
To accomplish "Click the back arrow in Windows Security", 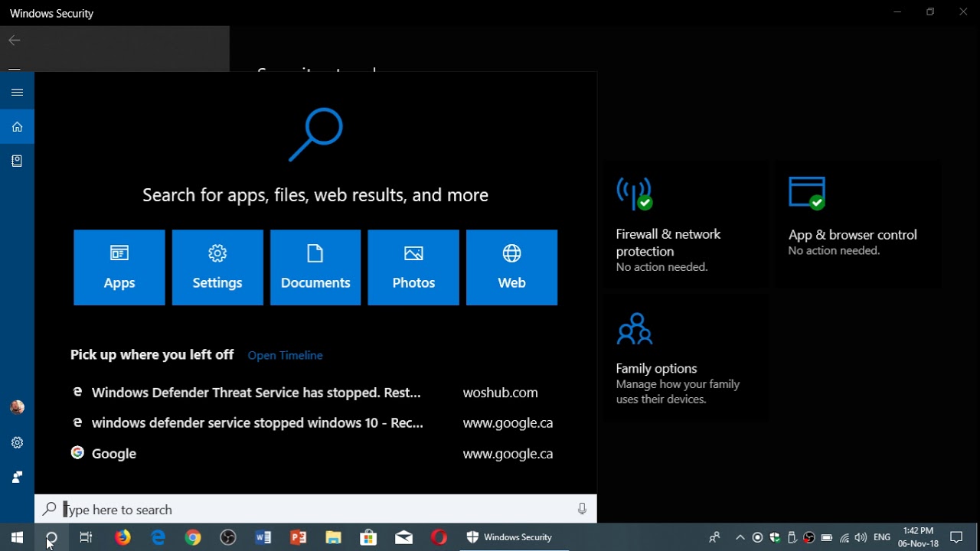I will [x=15, y=41].
